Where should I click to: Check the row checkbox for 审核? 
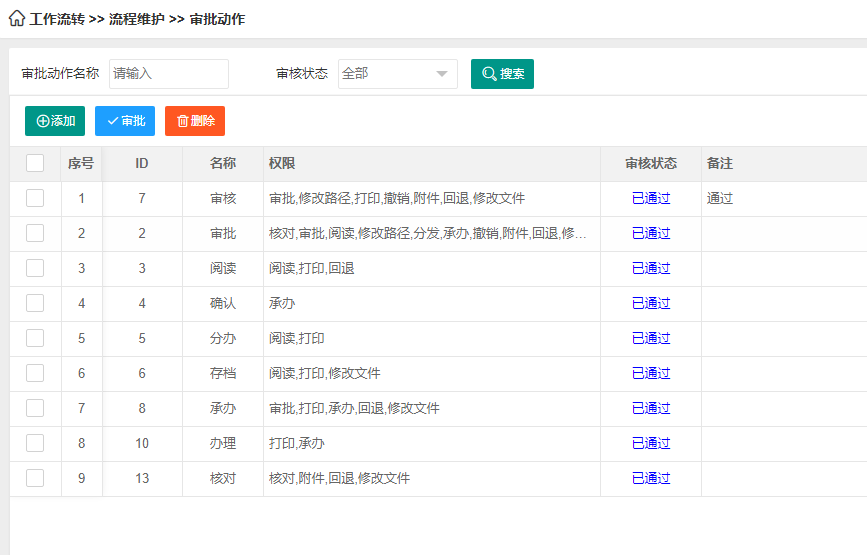(35, 198)
